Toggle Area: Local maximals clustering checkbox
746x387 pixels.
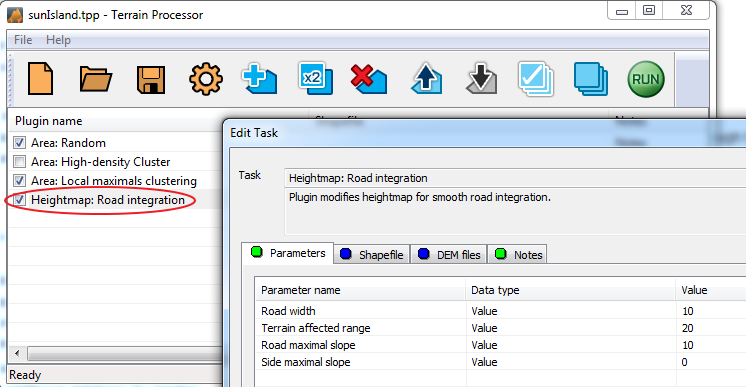click(x=20, y=180)
